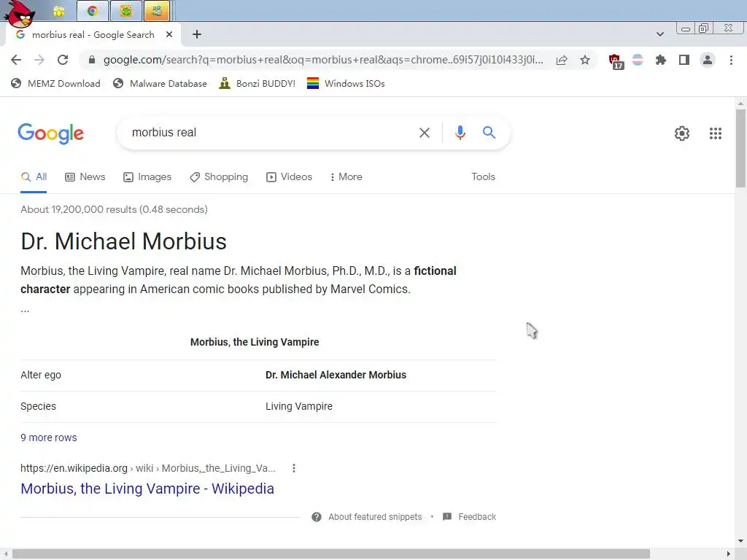This screenshot has height=560, width=747.
Task: Open the search Tools option
Action: [483, 176]
